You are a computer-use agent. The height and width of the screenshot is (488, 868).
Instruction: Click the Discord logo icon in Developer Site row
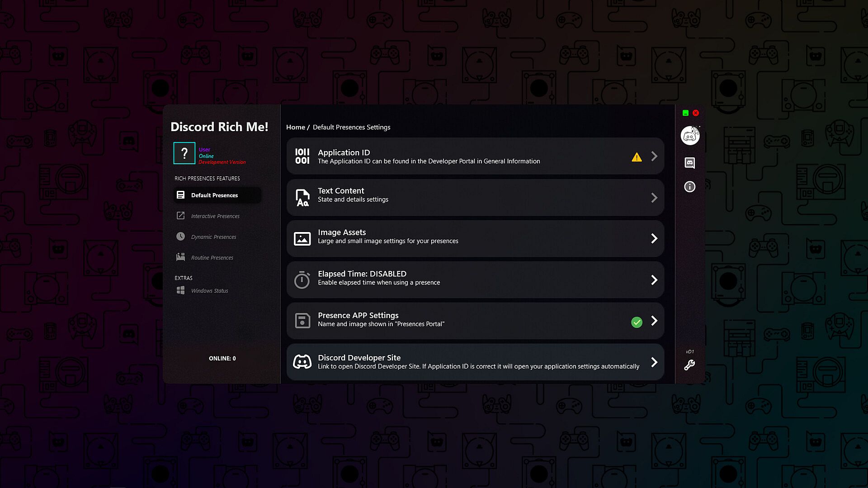tap(302, 362)
